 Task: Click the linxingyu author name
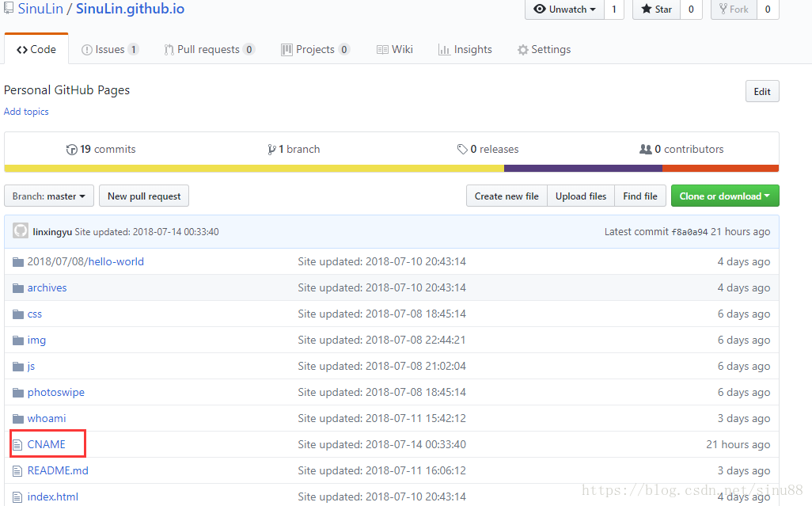click(52, 232)
